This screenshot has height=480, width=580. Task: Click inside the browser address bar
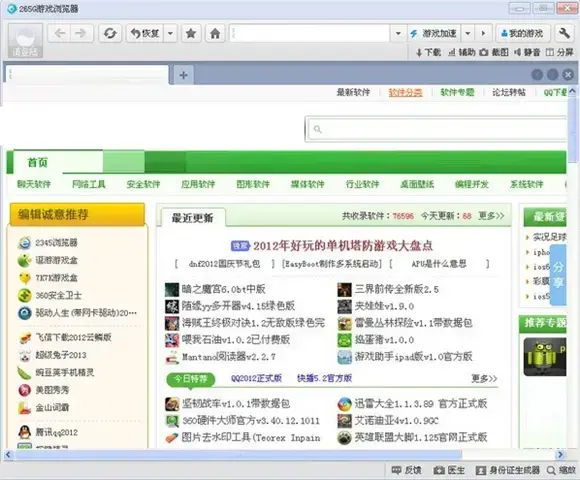309,34
